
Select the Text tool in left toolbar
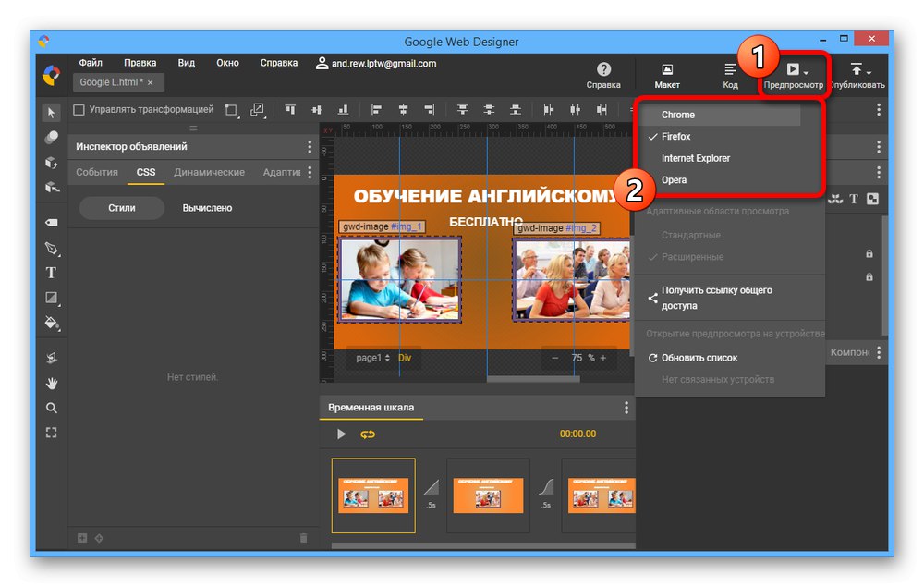[x=51, y=273]
